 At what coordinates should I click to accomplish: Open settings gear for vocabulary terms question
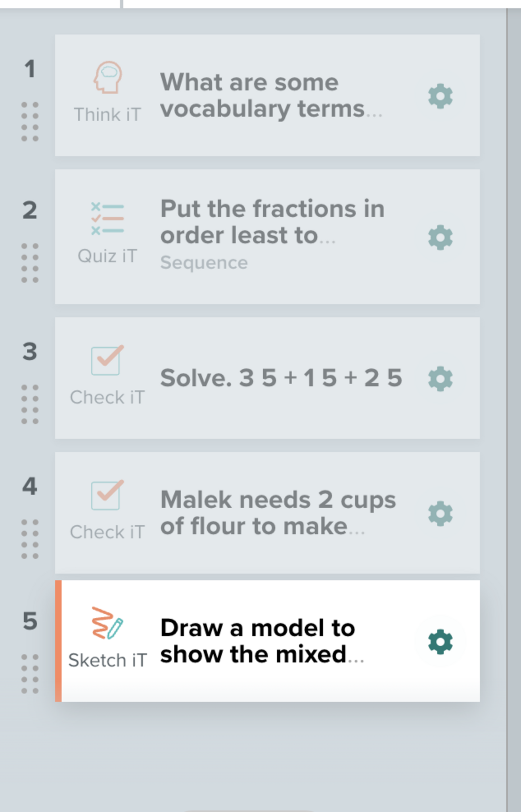(440, 96)
